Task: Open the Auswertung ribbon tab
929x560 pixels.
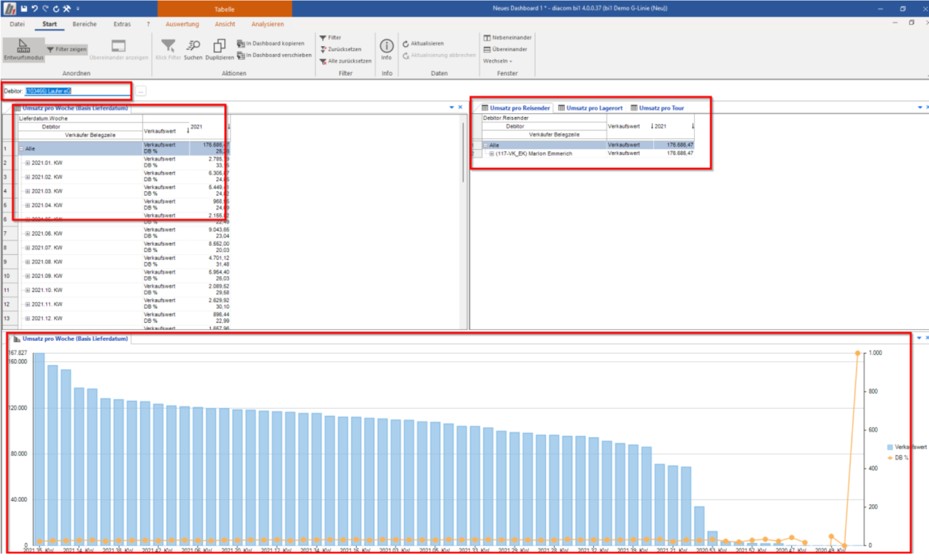Action: coord(182,24)
